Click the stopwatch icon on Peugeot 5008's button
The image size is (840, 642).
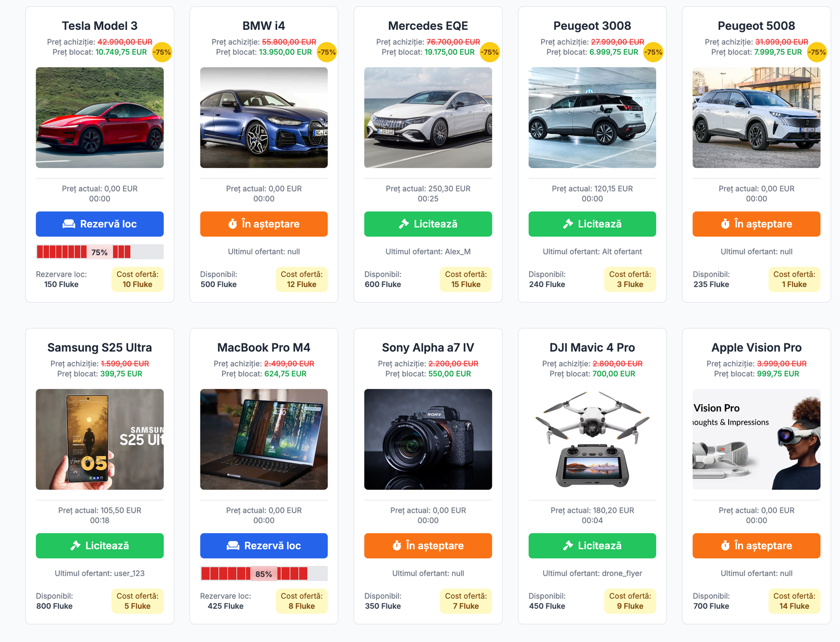click(x=725, y=224)
